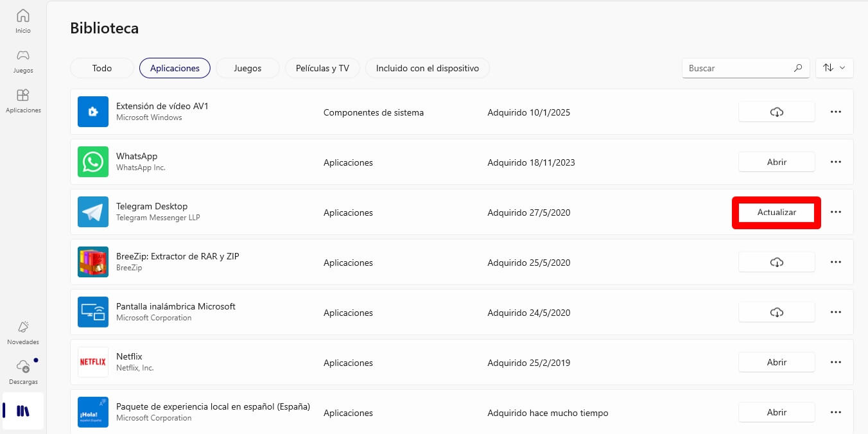Click the Adquirido 27/5/2020 date

[529, 213]
